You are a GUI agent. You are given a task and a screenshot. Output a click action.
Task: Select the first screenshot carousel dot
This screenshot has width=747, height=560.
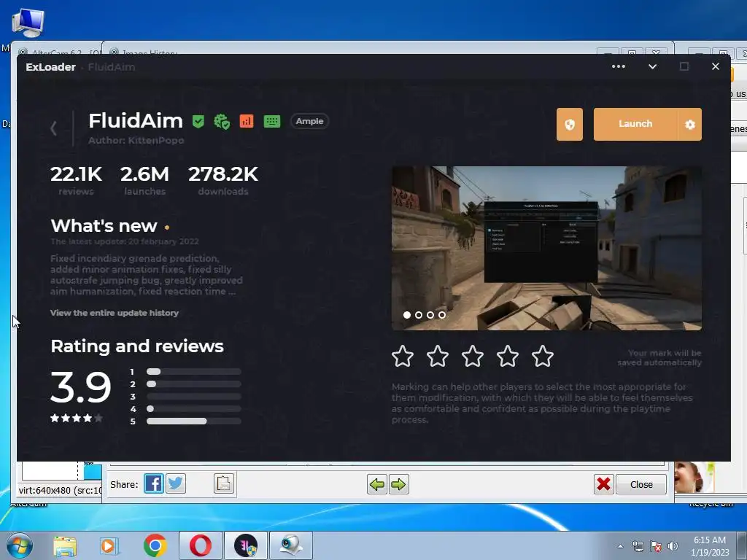(407, 315)
